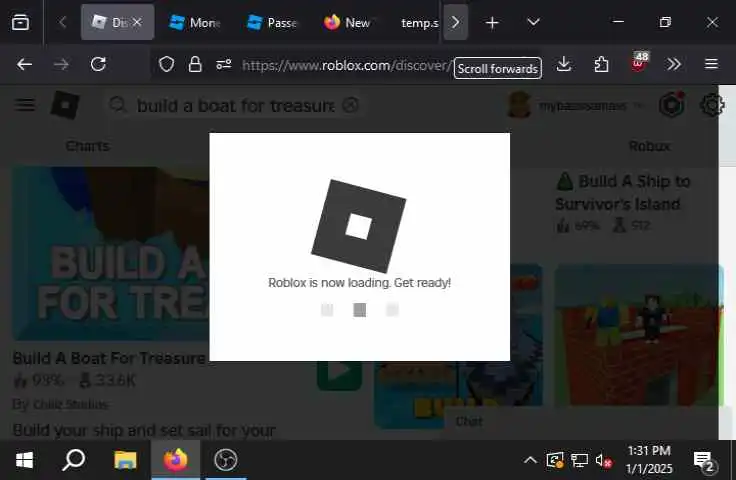Clear the Roblox search text

350,105
